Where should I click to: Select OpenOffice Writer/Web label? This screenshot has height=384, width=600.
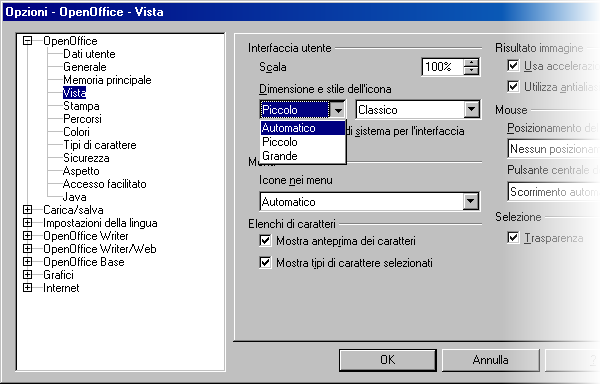click(100, 249)
